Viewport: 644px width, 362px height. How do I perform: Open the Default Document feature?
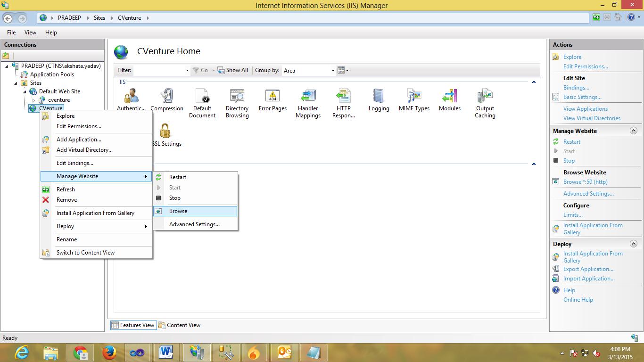coord(202,104)
